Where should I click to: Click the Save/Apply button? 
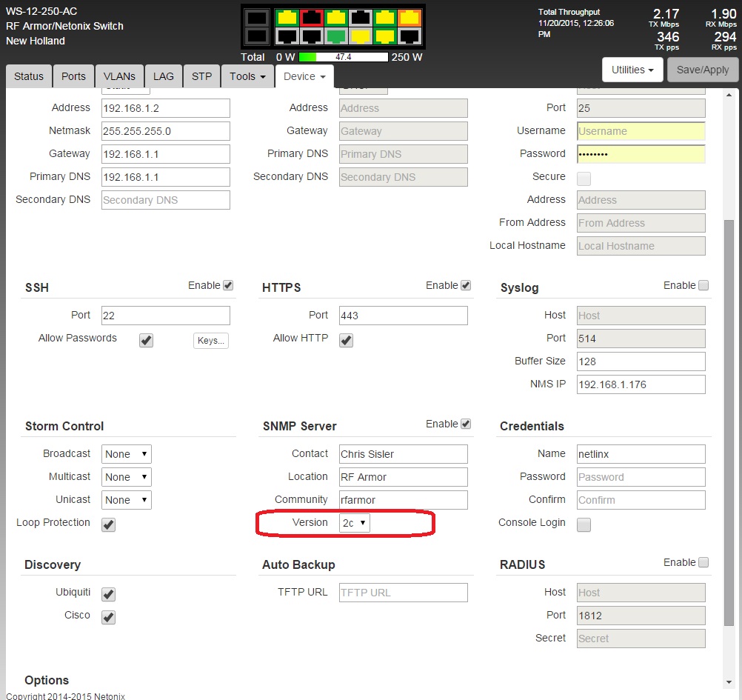[x=702, y=70]
